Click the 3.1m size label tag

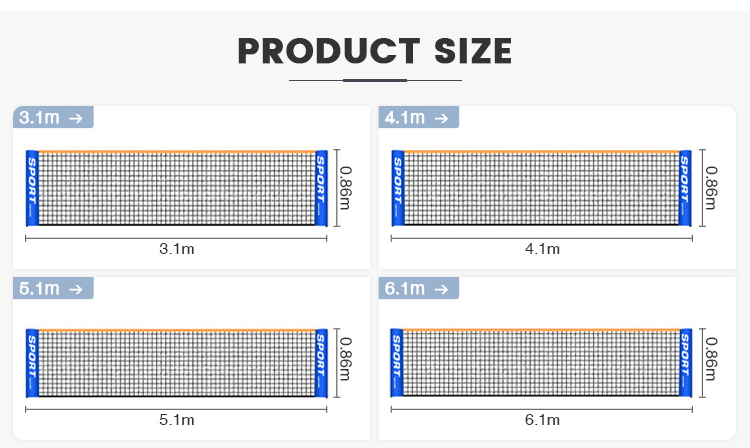point(53,117)
